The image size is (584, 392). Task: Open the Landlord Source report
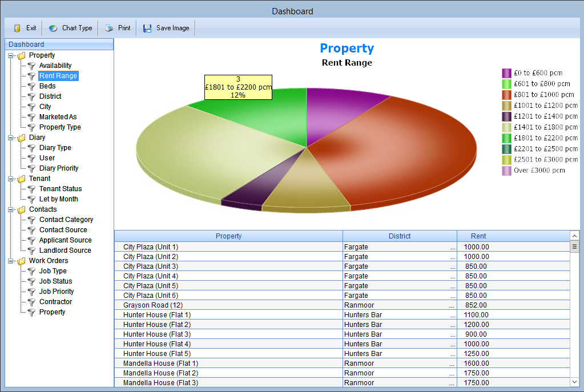65,250
